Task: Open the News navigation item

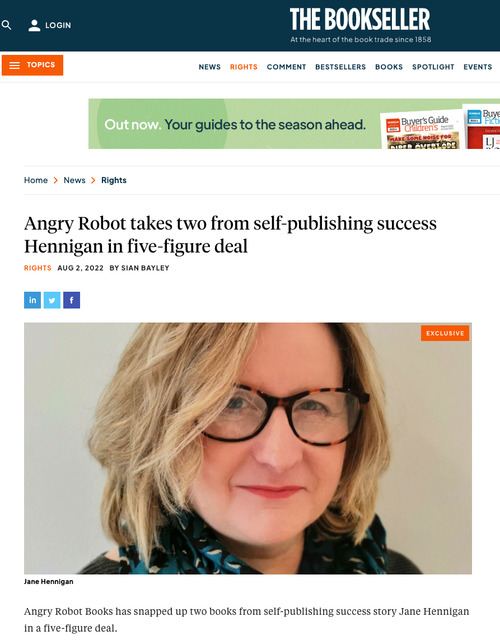Action: [209, 67]
